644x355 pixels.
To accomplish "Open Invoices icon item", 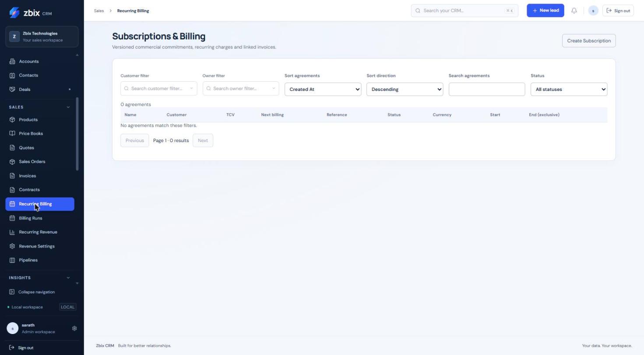I will coord(40,176).
